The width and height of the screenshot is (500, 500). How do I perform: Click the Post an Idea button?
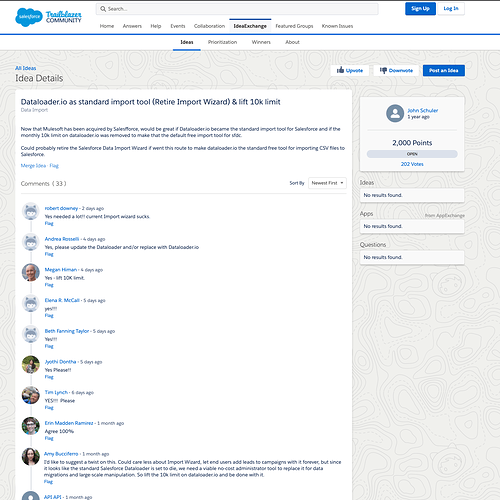point(444,70)
